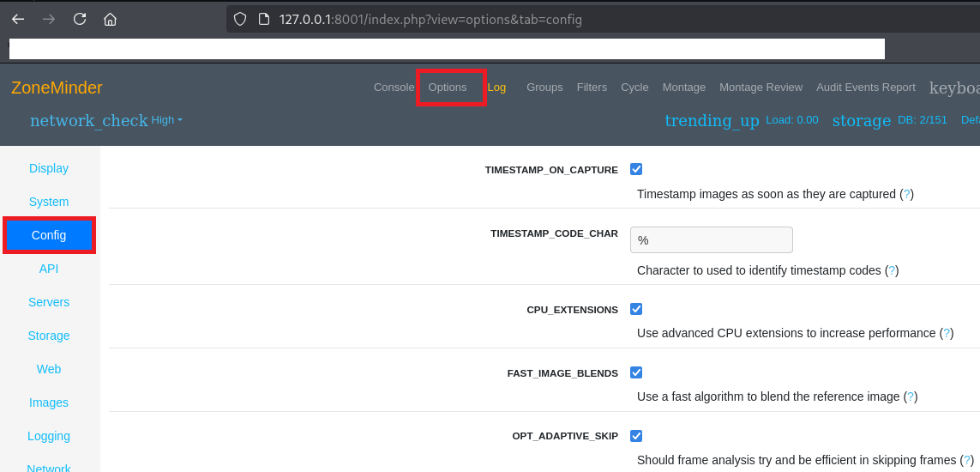Viewport: 980px width, 472px height.
Task: Click the TIMESTAMP_CODE_CHAR text field
Action: [711, 240]
